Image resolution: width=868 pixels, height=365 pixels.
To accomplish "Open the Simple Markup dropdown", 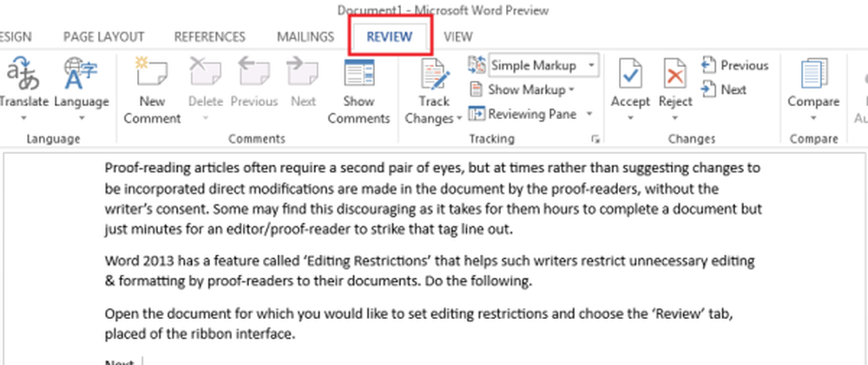I will click(591, 65).
